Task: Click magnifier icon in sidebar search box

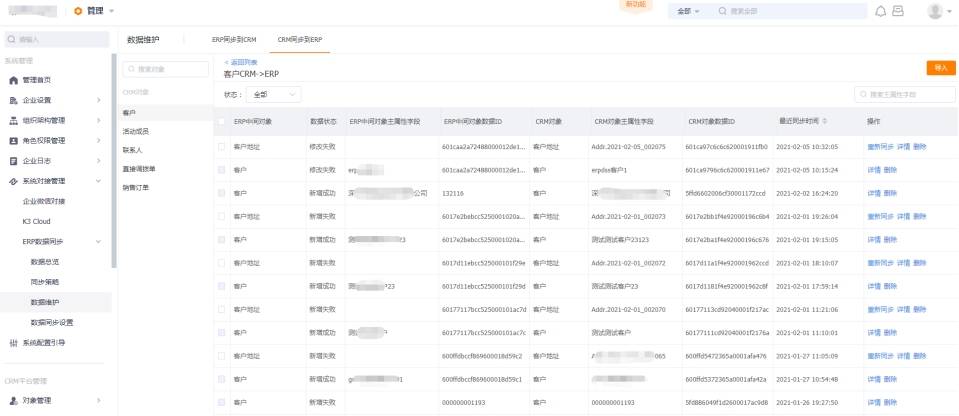Action: click(x=12, y=40)
